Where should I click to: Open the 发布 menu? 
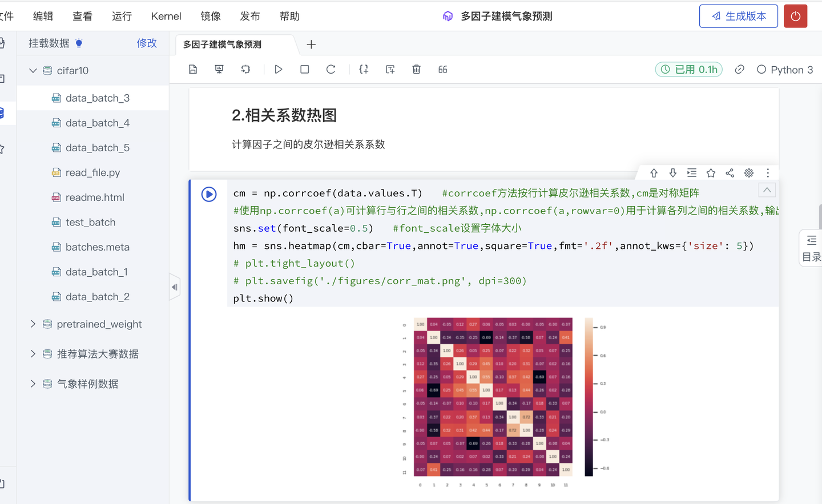[x=250, y=16]
